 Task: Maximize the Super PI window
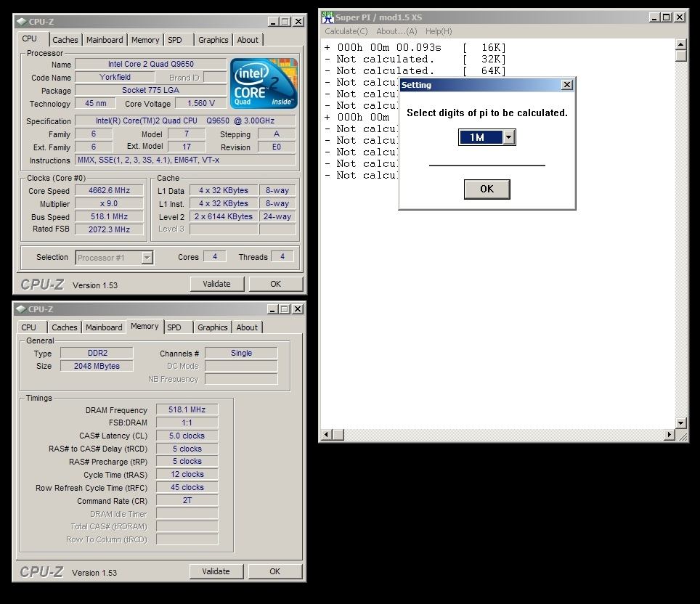coord(666,17)
